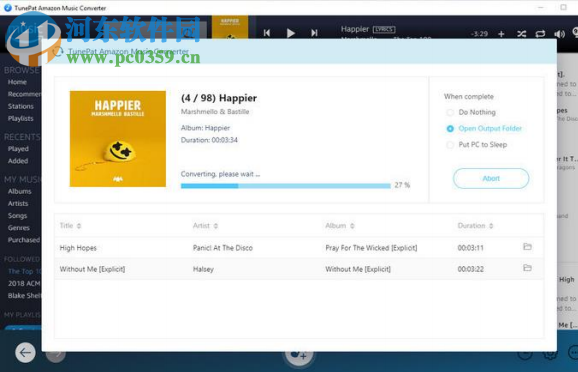
Task: Click the LYRICS badge in player
Action: coord(384,29)
